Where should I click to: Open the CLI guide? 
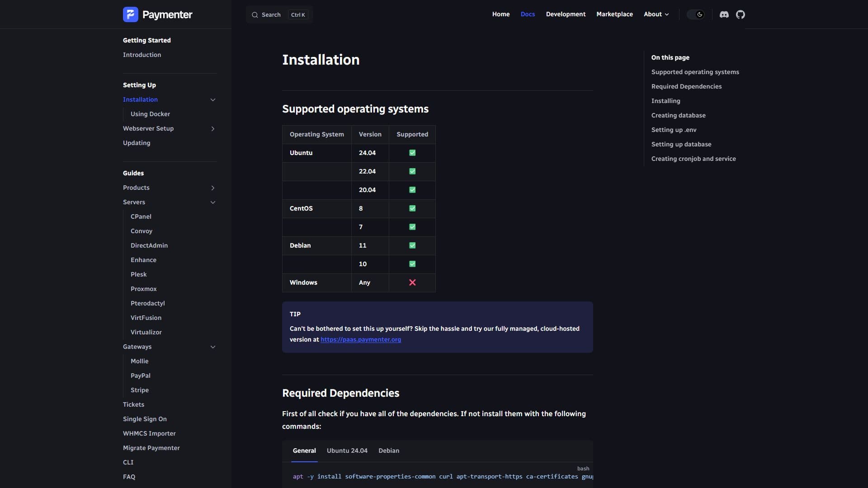coord(128,463)
